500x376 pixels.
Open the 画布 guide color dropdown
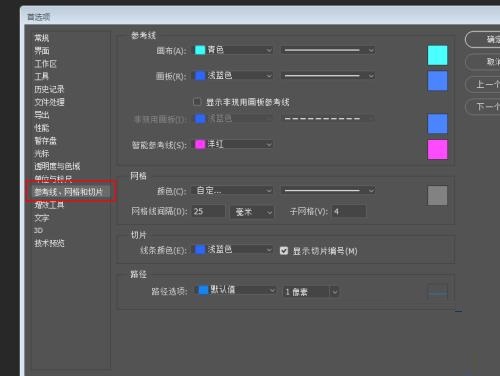tap(233, 50)
